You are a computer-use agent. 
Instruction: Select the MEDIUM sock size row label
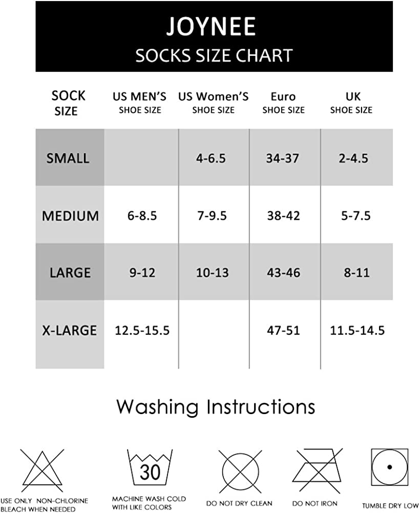(70, 216)
